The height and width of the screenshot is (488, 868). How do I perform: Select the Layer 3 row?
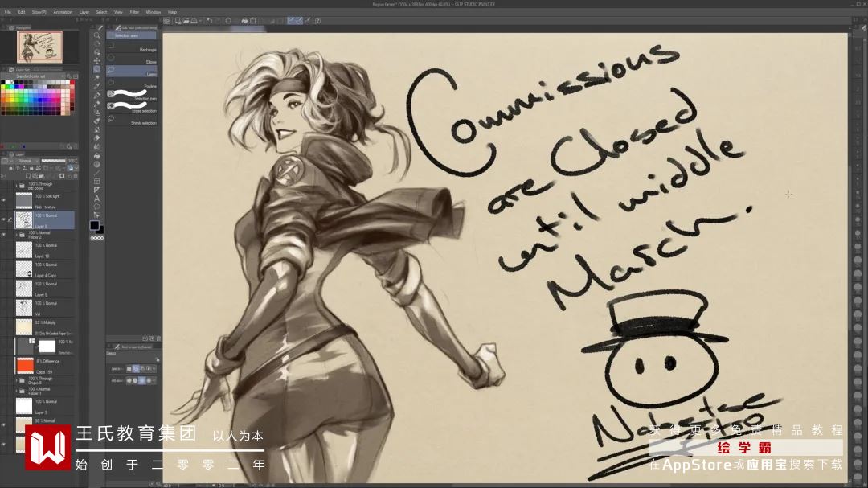coord(45,407)
